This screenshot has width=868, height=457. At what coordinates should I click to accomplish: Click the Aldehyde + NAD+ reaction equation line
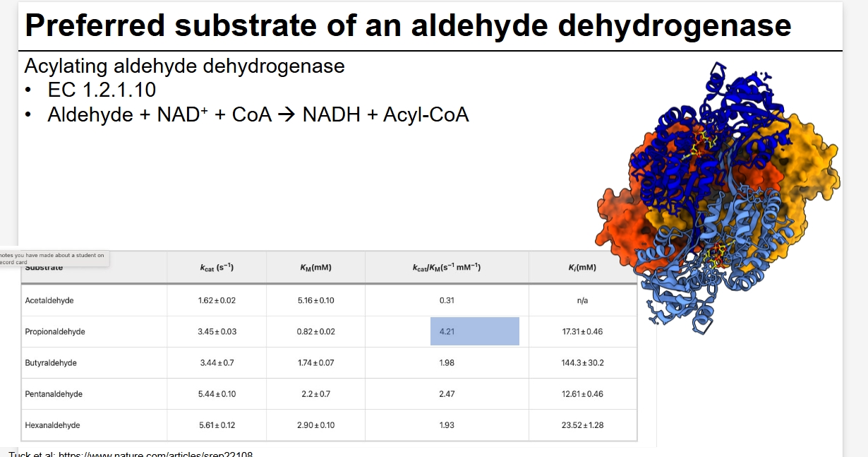[258, 114]
